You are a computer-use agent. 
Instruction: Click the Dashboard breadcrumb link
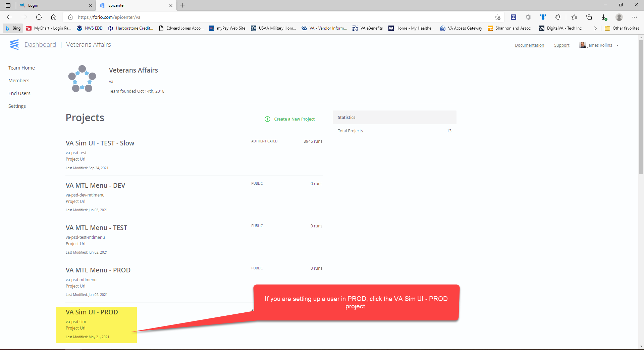click(x=40, y=45)
